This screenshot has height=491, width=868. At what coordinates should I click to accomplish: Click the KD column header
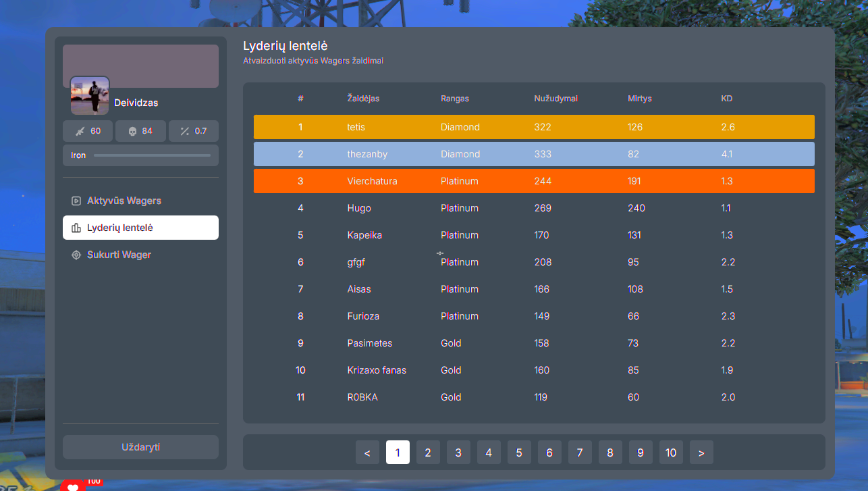(726, 99)
